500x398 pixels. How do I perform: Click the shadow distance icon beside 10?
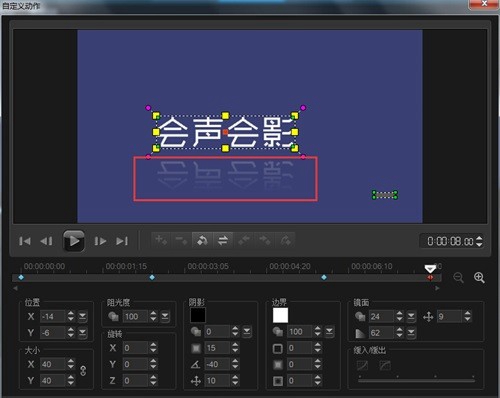click(196, 381)
